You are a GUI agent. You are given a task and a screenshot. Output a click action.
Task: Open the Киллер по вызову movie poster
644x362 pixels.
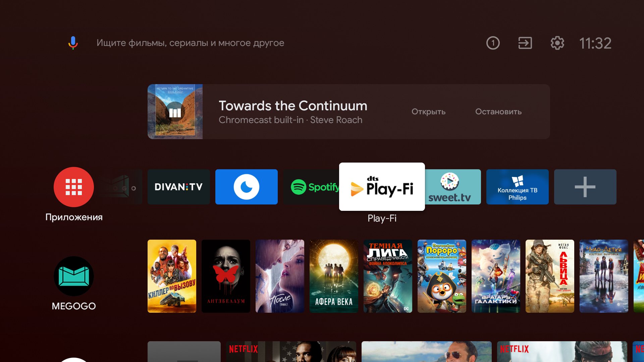tap(172, 276)
